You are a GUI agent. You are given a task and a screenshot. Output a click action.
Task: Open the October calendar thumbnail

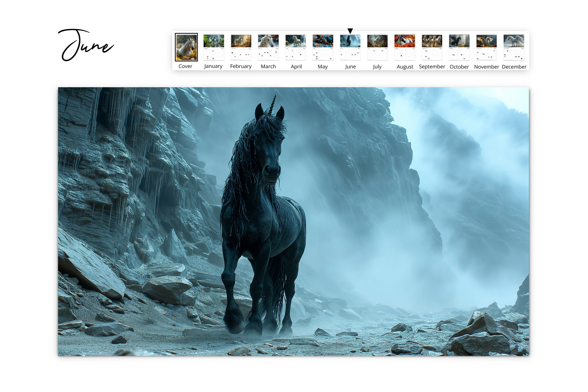click(x=459, y=47)
